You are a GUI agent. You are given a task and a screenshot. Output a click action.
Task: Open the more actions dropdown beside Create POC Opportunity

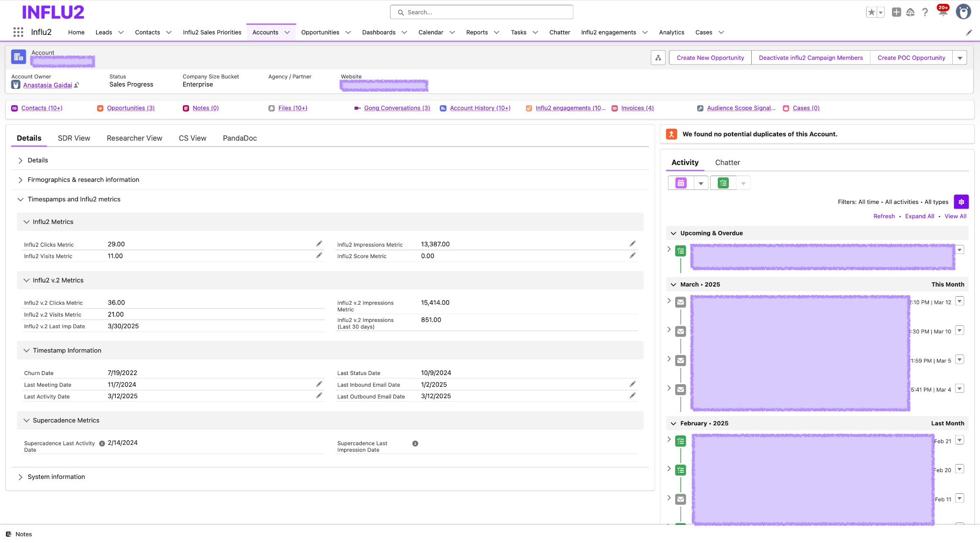pos(960,58)
